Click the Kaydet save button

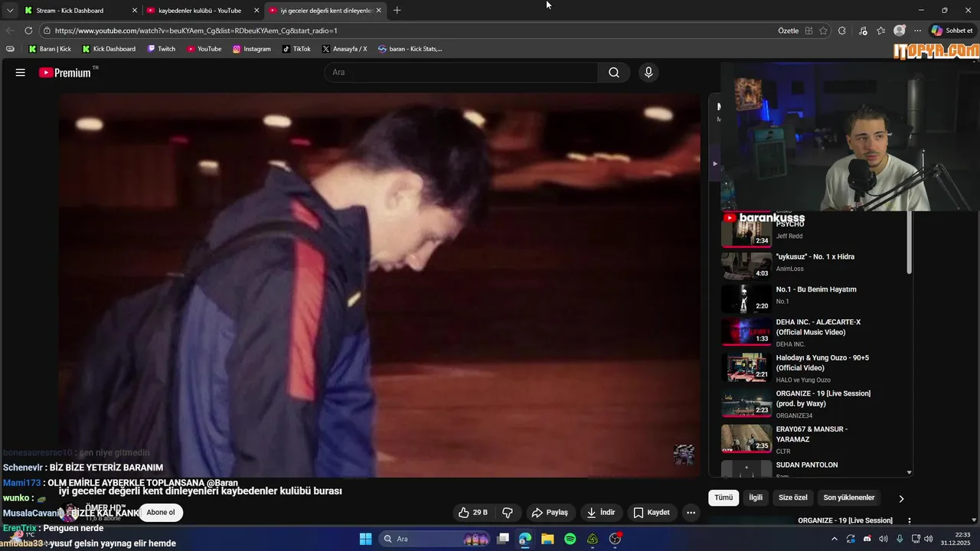(652, 513)
